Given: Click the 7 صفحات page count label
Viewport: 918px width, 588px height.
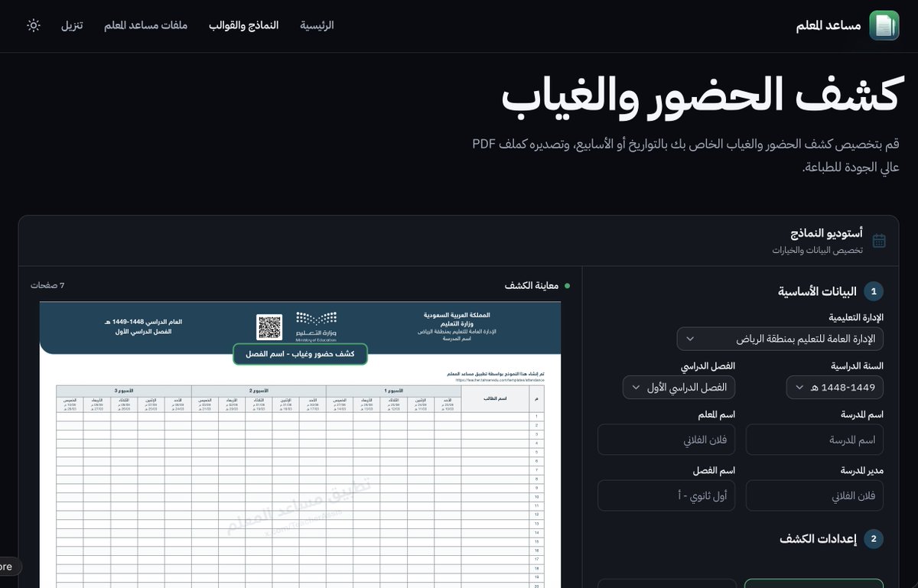Looking at the screenshot, I should [x=47, y=285].
